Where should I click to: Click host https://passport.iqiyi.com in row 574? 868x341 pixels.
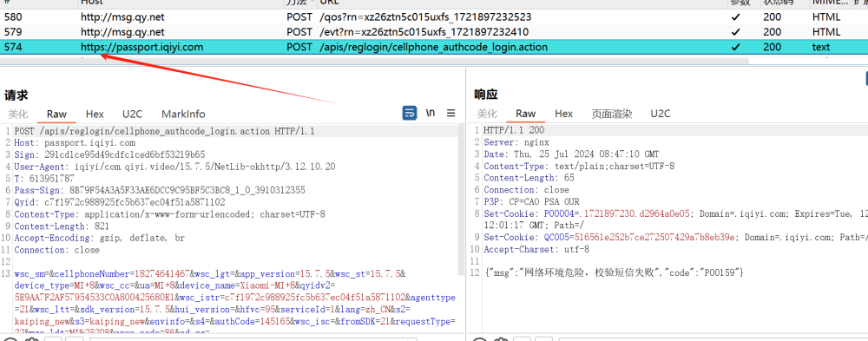click(141, 47)
